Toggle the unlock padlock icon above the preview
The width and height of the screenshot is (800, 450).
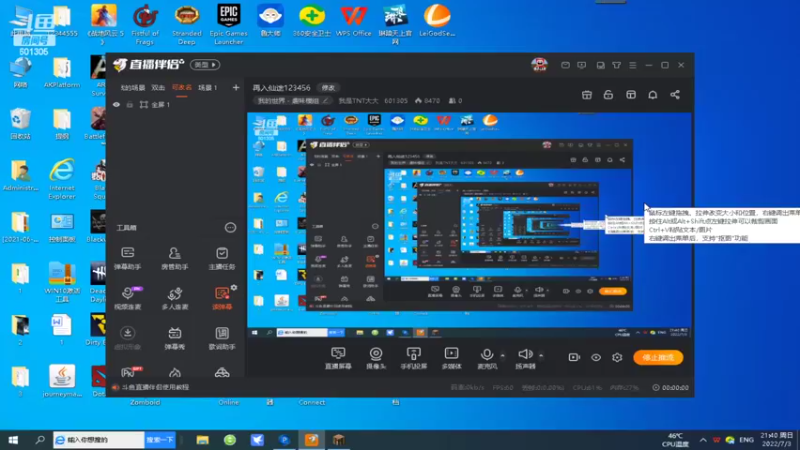pos(608,95)
